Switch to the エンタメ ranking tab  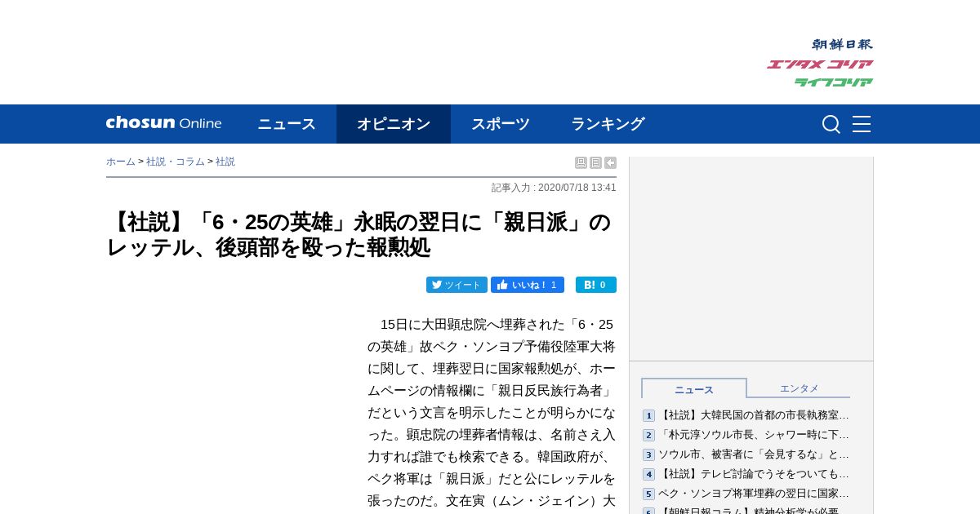tap(799, 388)
